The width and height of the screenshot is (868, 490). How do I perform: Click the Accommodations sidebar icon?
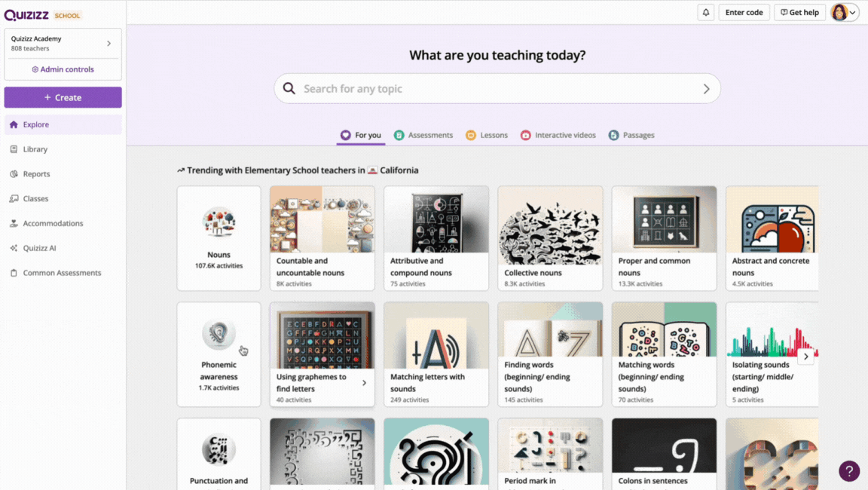click(14, 224)
